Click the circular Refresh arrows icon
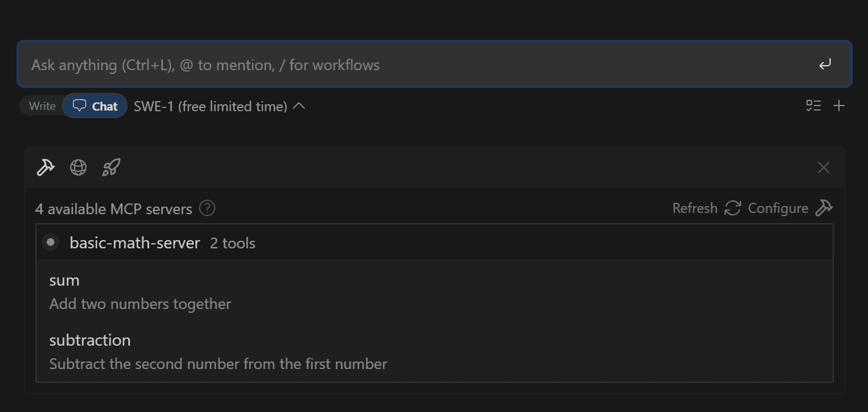Screen dimensions: 868x412 [732, 208]
